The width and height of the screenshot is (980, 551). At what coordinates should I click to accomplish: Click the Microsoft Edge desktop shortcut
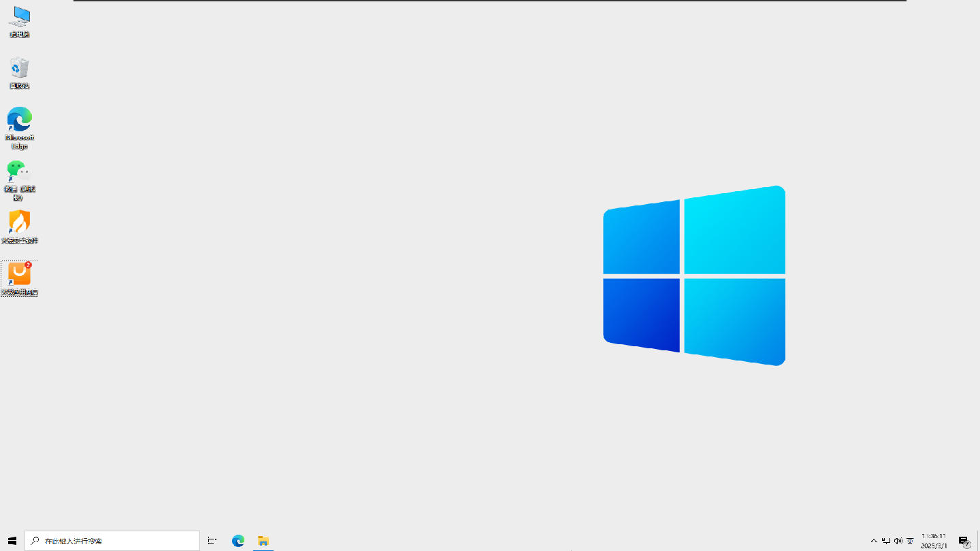[20, 120]
